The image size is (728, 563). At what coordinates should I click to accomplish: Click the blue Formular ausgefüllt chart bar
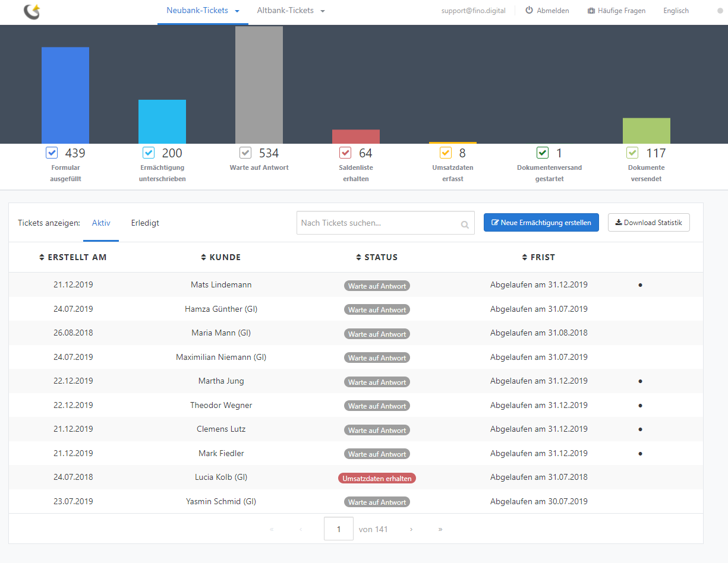click(x=65, y=95)
